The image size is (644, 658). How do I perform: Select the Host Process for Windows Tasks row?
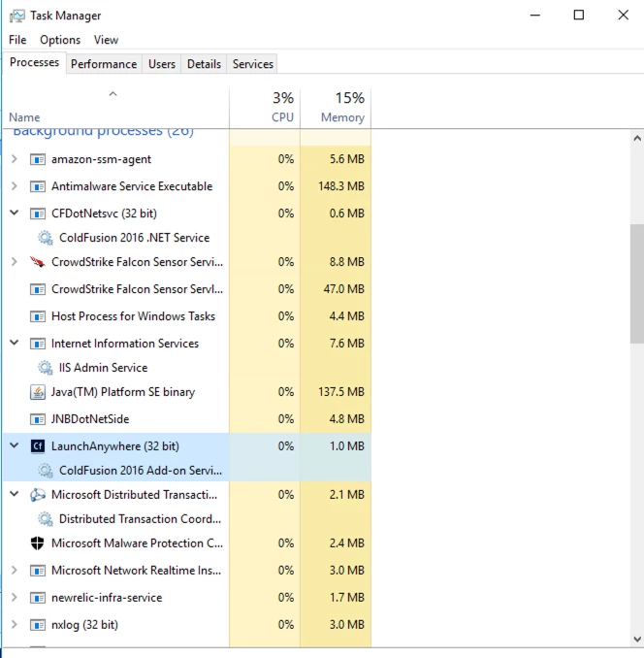[x=187, y=316]
